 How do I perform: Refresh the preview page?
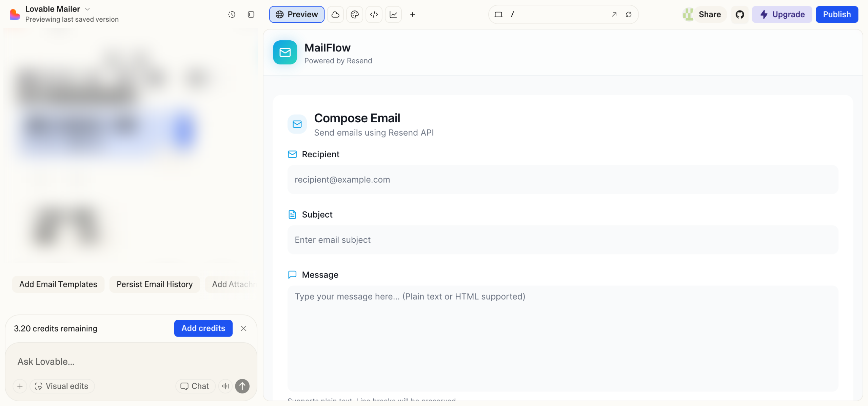(629, 15)
